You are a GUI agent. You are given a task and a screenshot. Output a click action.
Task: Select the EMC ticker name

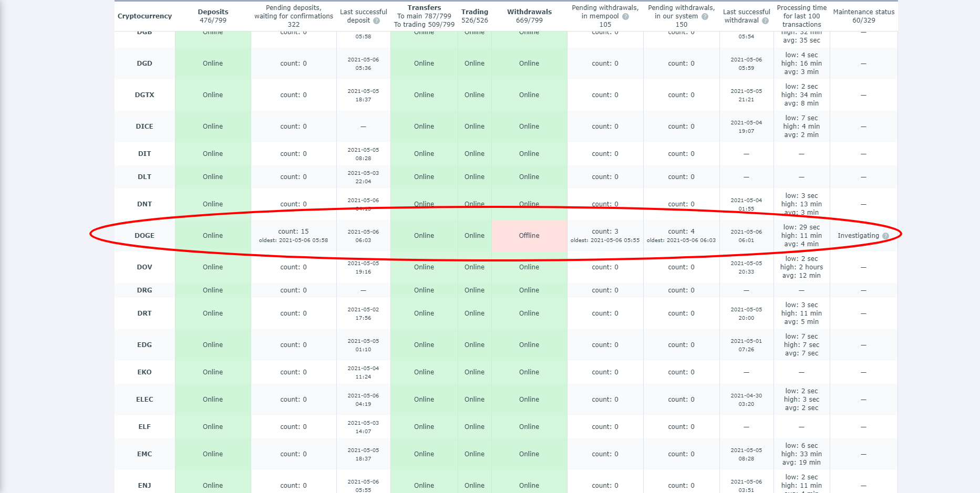click(x=145, y=454)
